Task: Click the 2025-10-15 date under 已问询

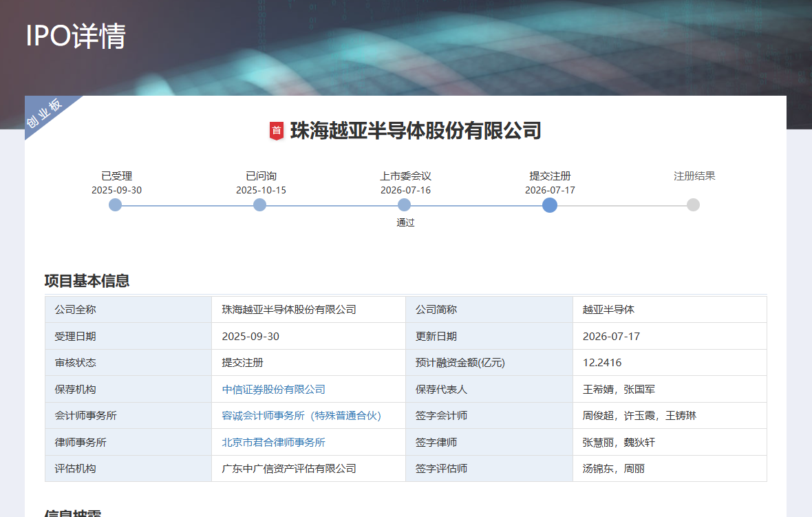Action: tap(261, 190)
